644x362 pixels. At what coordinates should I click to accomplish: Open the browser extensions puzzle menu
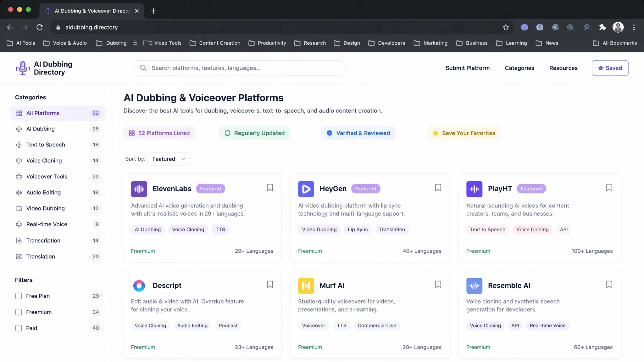602,27
